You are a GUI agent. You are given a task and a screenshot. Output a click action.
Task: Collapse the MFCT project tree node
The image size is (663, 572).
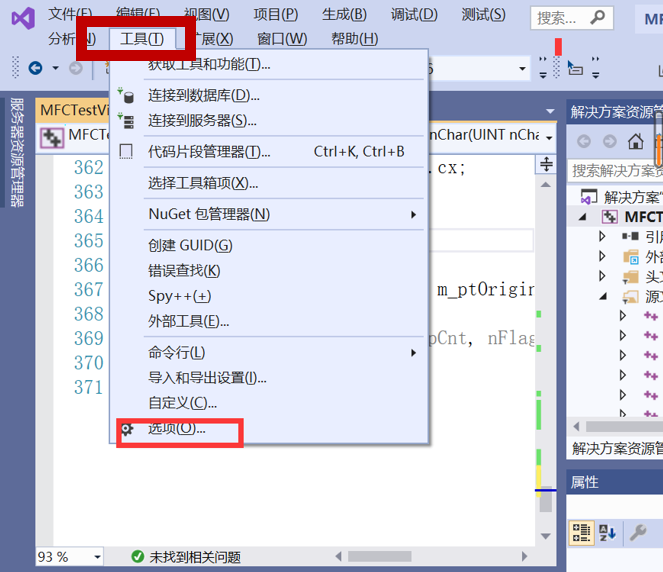(x=583, y=217)
